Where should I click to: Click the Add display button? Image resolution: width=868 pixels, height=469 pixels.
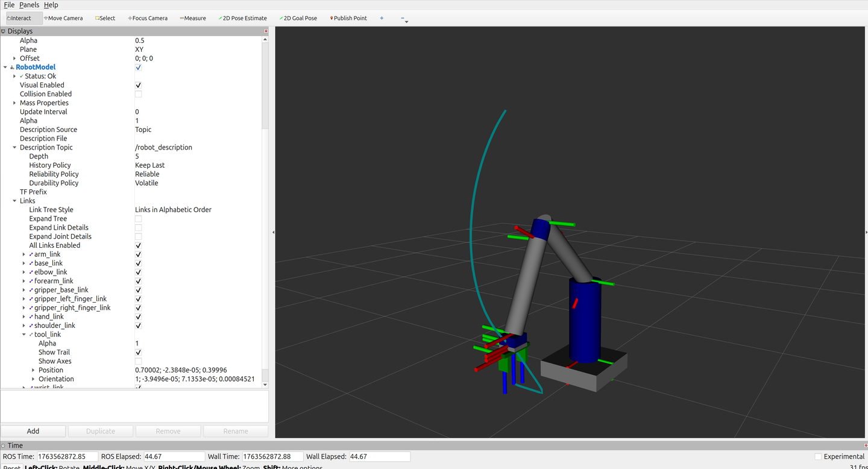point(33,431)
